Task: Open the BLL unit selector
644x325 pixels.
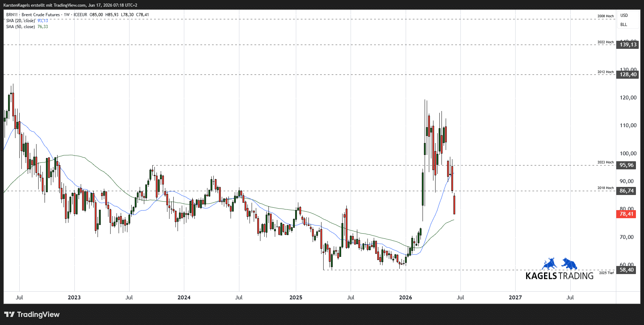Action: pos(624,25)
